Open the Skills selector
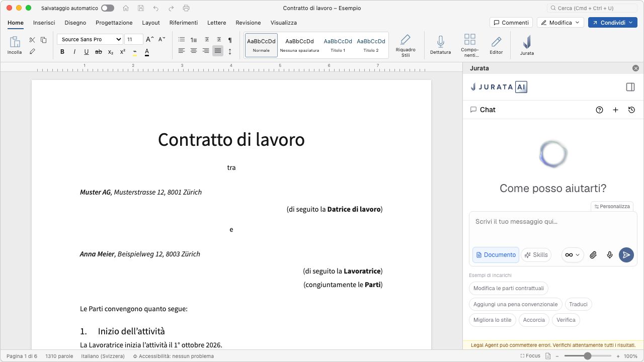This screenshot has height=362, width=644. [x=536, y=255]
